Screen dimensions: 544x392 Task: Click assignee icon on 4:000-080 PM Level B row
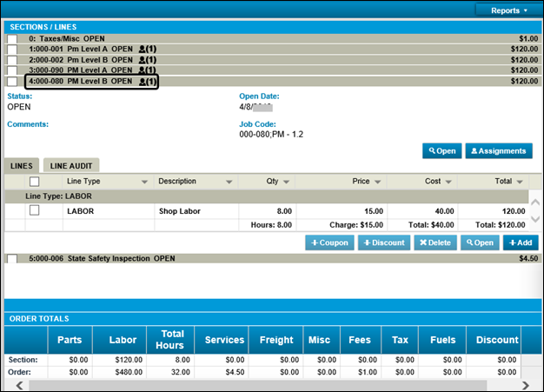[143, 81]
